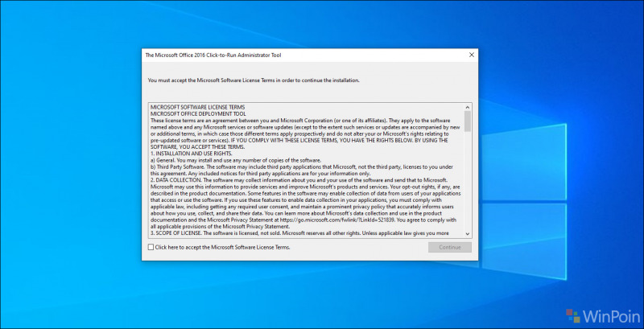644x329 pixels.
Task: Click the Continue button
Action: pyautogui.click(x=450, y=248)
